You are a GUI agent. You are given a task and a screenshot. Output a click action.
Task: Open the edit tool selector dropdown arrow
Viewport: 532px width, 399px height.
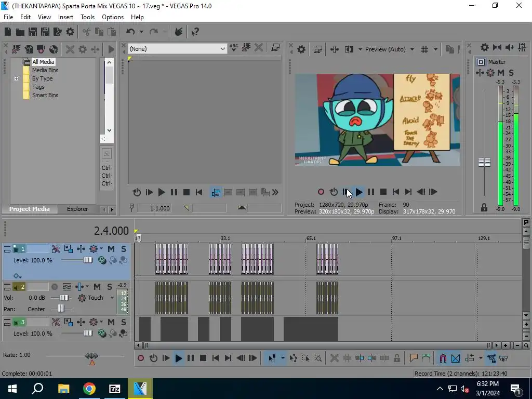[x=282, y=358]
